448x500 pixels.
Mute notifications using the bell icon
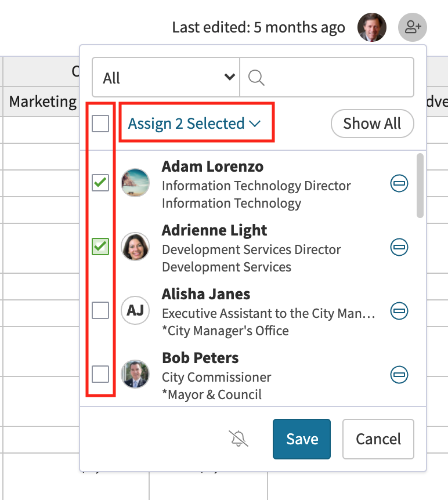238,439
